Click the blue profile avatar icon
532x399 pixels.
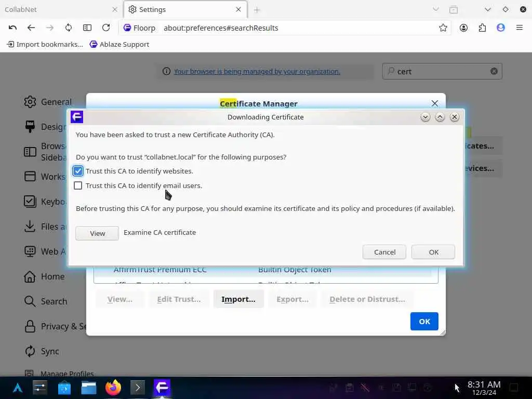501,28
